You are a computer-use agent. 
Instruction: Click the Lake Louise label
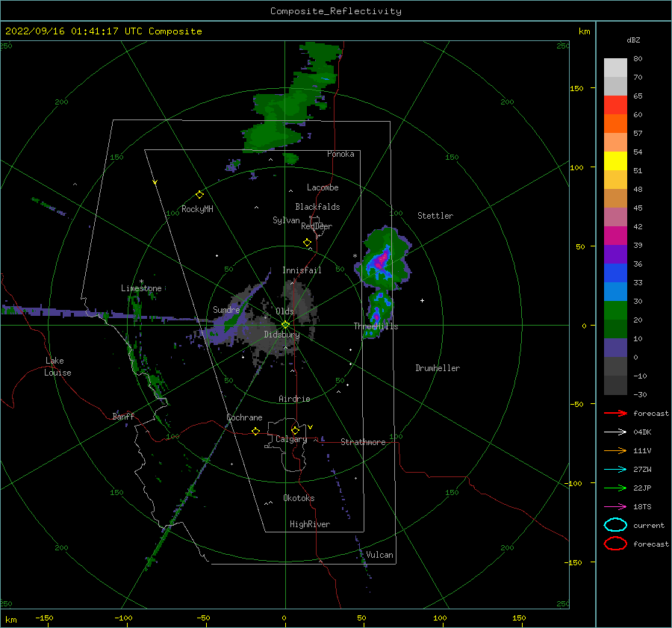point(57,367)
